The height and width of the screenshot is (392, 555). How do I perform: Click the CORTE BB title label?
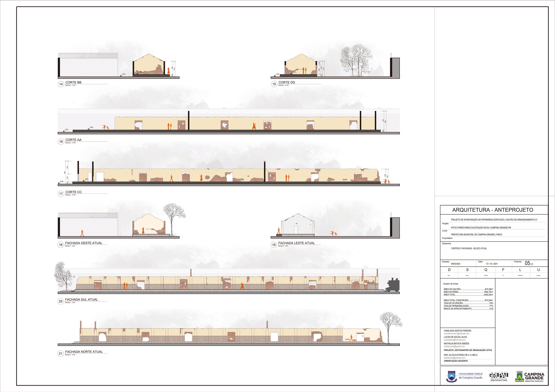pos(73,82)
